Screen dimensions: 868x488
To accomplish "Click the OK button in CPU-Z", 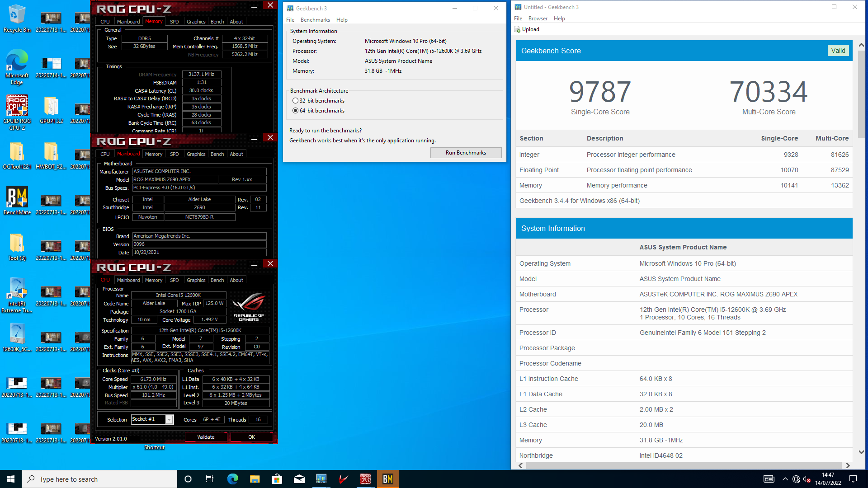I will pos(251,437).
